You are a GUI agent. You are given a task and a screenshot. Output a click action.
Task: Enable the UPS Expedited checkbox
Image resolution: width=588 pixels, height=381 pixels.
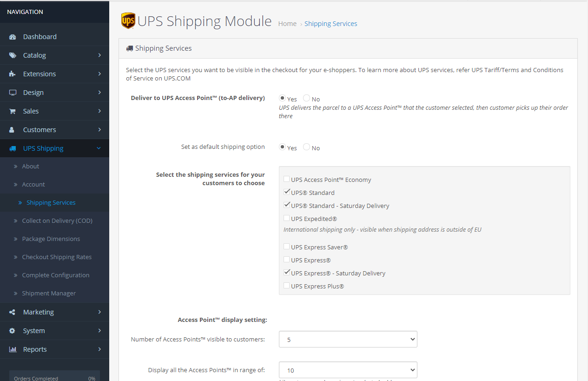(287, 218)
